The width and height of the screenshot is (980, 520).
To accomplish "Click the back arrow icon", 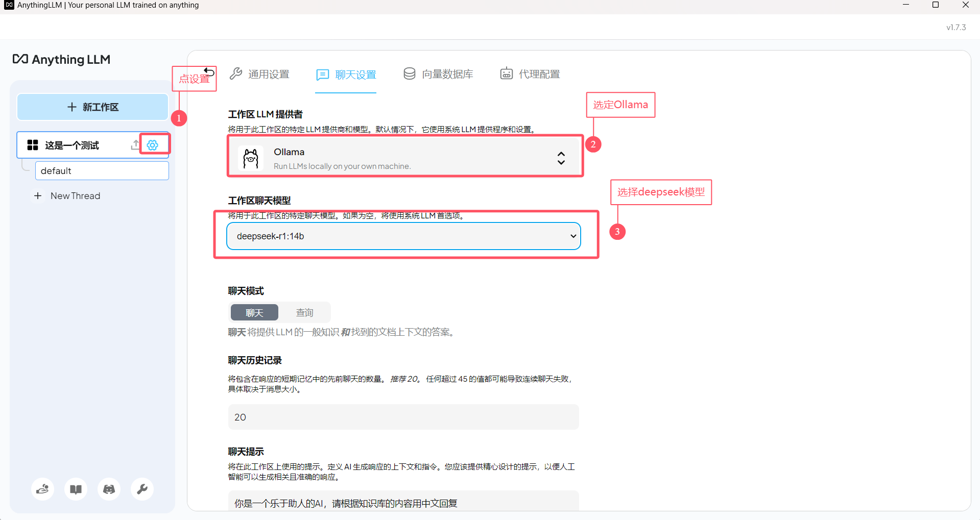I will pos(209,71).
